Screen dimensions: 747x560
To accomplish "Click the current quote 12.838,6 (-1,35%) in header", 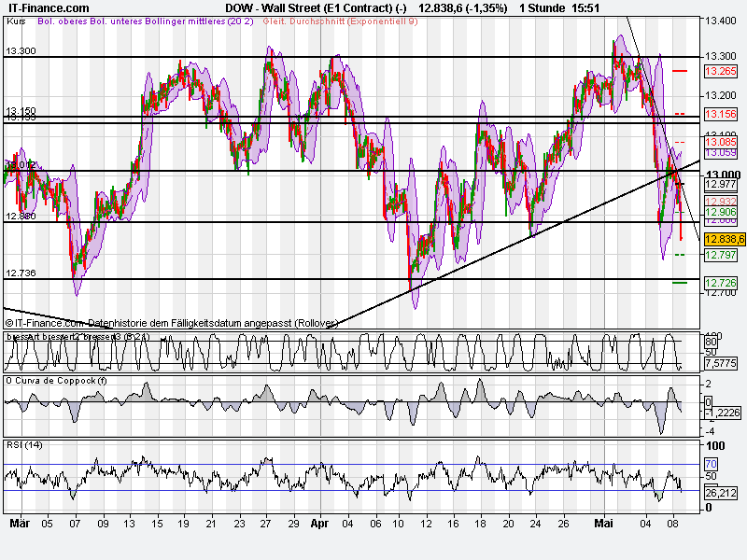I will click(x=462, y=8).
